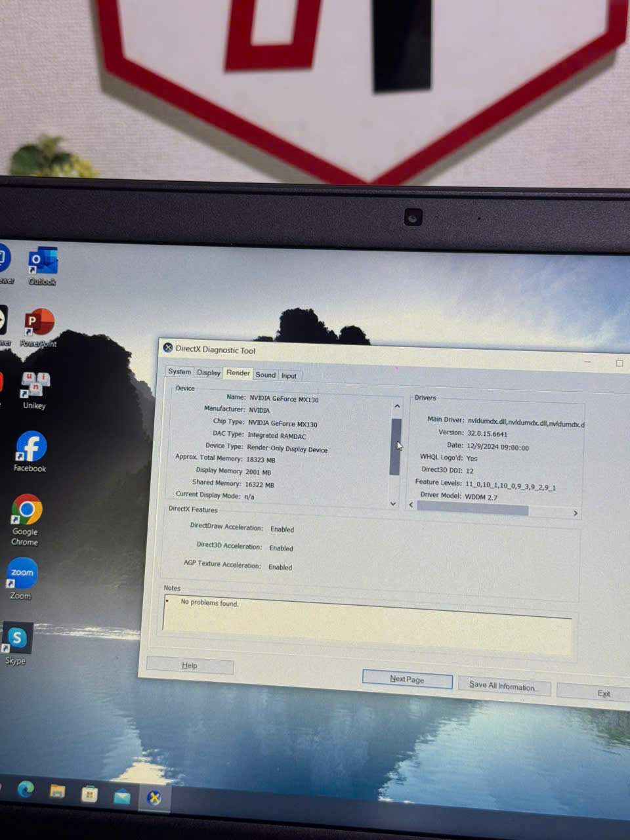The image size is (630, 840).
Task: Click shared memory value '16322 MB'
Action: coord(259,484)
